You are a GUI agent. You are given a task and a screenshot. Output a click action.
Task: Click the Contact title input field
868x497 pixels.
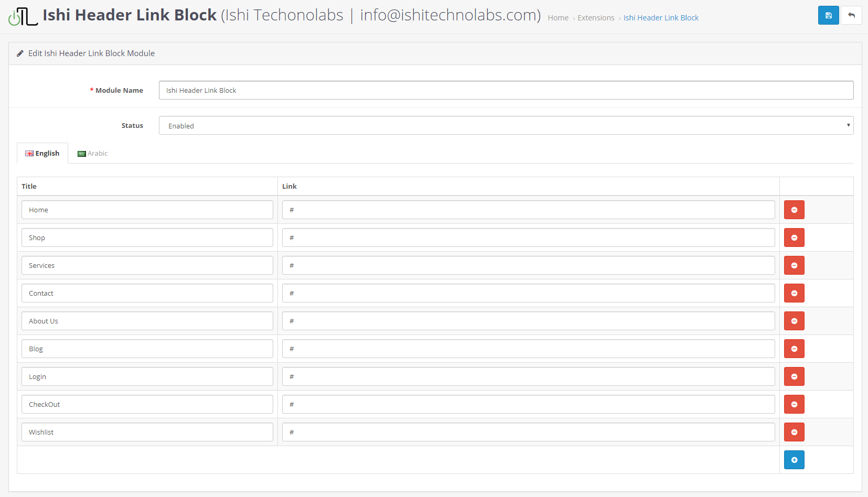tap(147, 293)
